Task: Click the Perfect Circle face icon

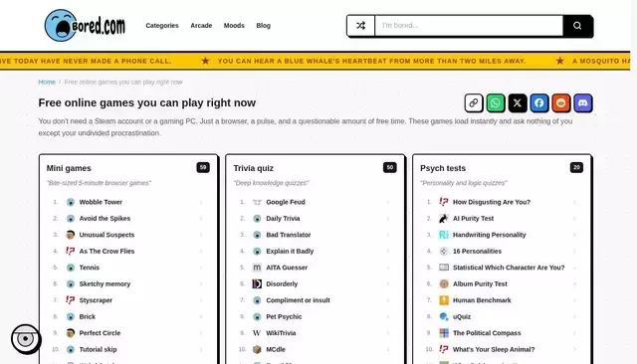Action: pos(71,333)
